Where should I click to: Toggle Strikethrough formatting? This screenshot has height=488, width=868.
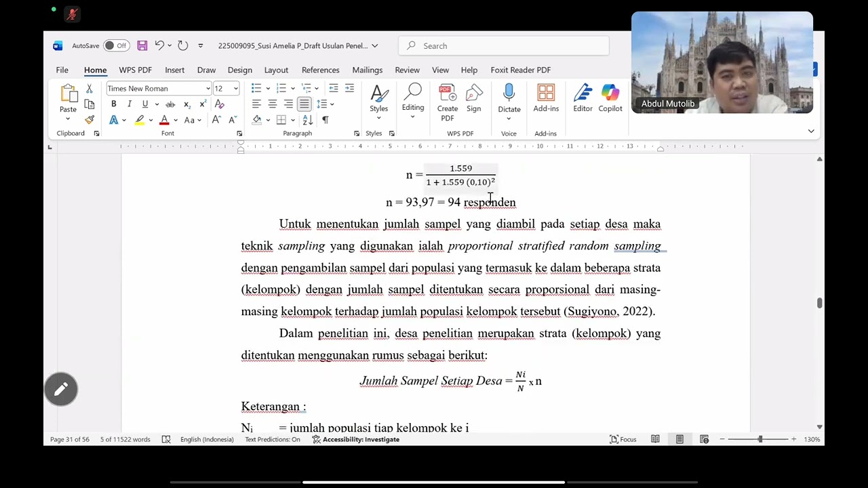[x=170, y=104]
